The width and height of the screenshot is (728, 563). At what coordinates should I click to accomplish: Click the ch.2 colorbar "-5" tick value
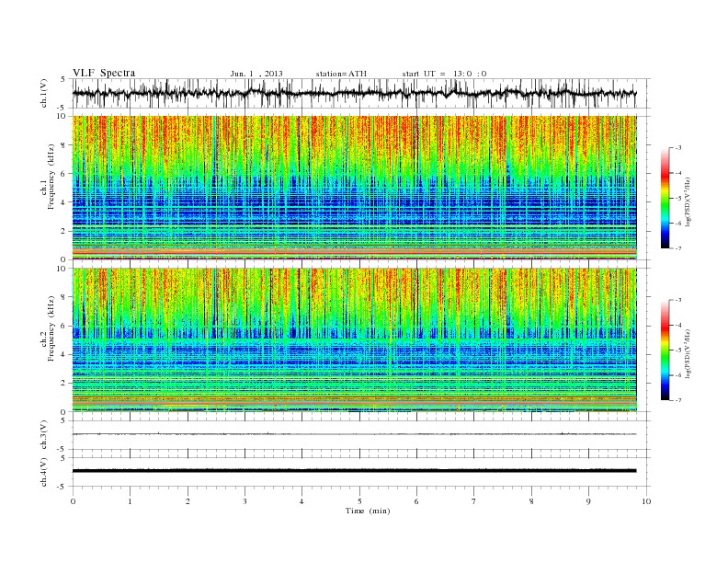click(x=678, y=350)
